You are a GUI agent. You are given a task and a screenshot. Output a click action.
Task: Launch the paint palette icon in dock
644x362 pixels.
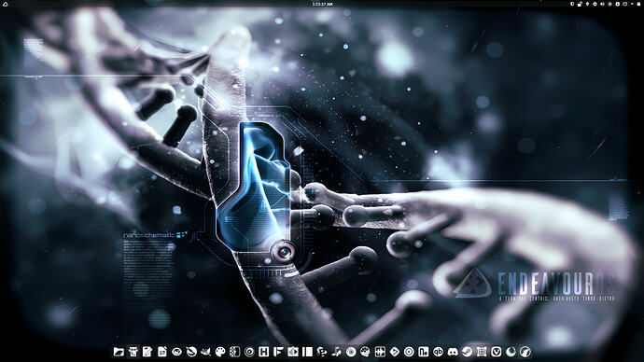pyautogui.click(x=220, y=352)
